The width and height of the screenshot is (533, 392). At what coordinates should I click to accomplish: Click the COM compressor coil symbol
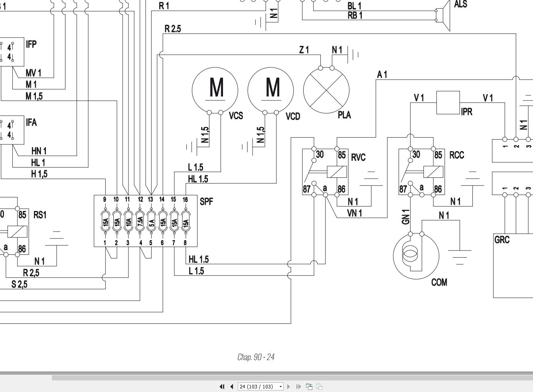point(416,255)
